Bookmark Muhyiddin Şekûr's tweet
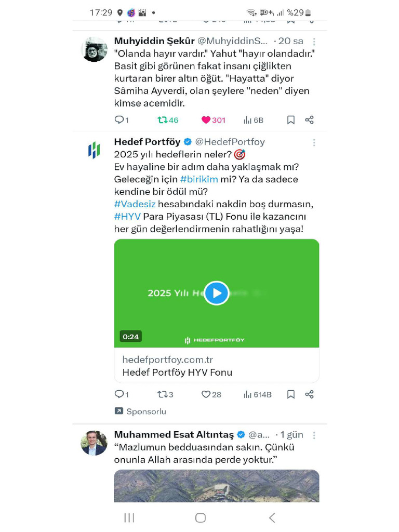Image resolution: width=399 pixels, height=532 pixels. click(x=291, y=120)
